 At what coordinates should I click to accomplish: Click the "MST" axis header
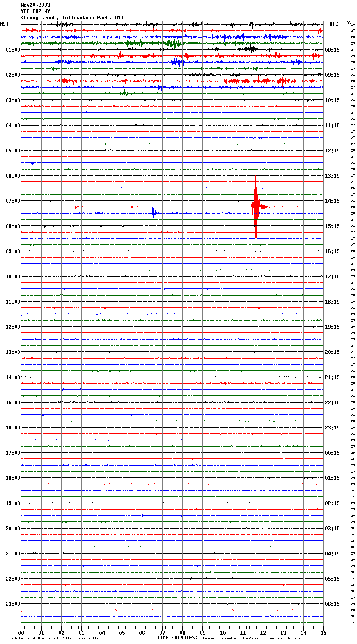click(4, 24)
